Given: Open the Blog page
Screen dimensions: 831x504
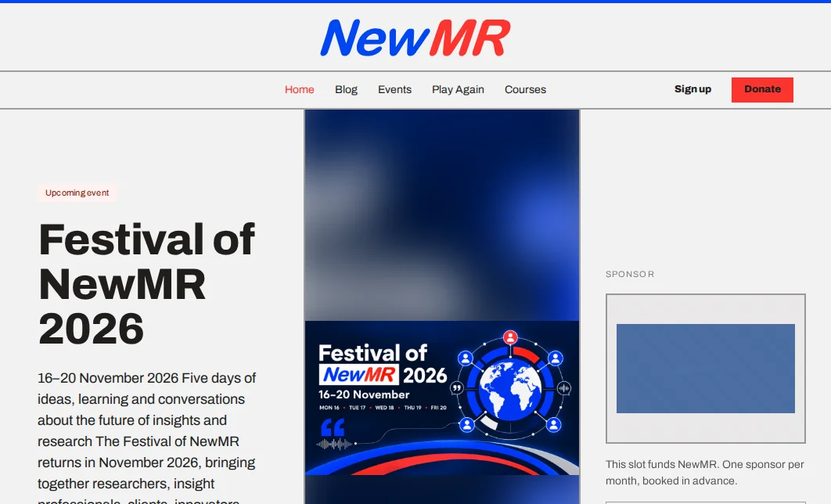Looking at the screenshot, I should click(346, 89).
